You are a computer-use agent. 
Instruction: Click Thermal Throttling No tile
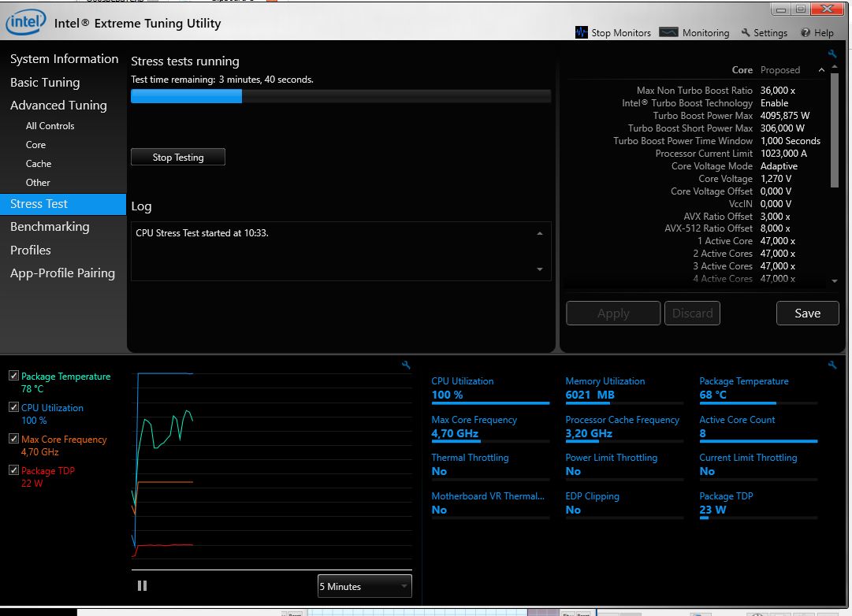pos(490,466)
